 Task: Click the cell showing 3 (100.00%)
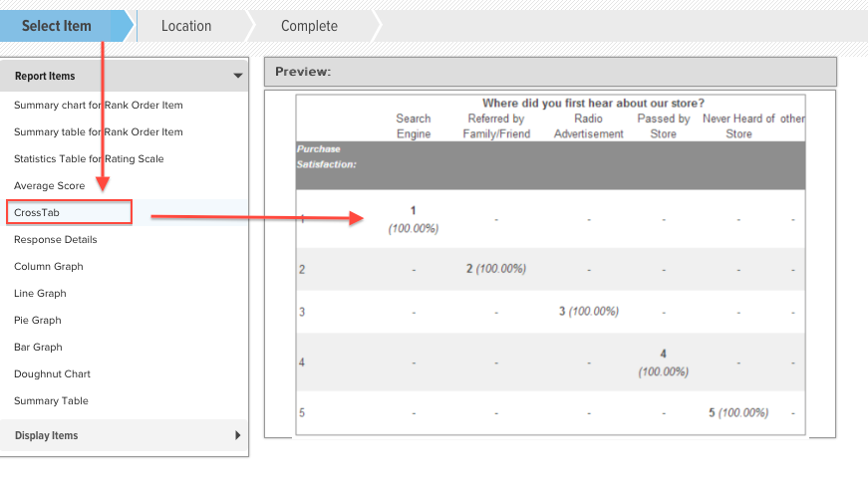click(x=588, y=312)
